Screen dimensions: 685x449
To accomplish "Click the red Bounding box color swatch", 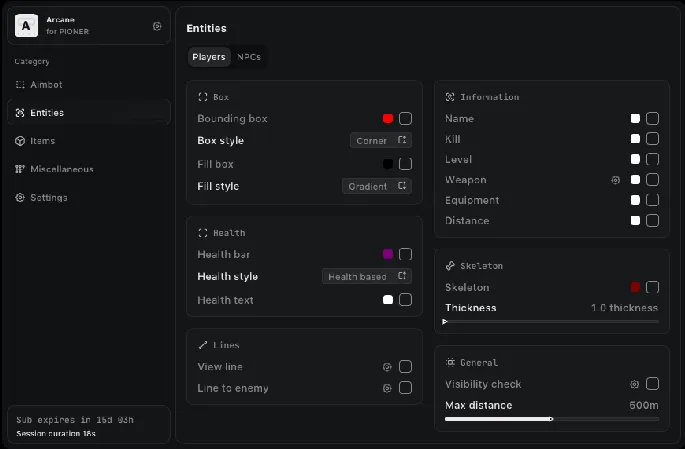I will pyautogui.click(x=388, y=119).
